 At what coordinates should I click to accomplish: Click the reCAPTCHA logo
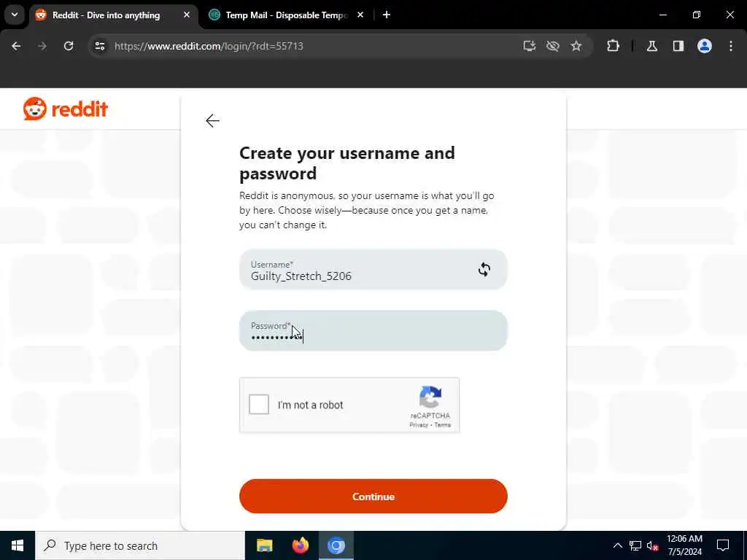(x=430, y=397)
